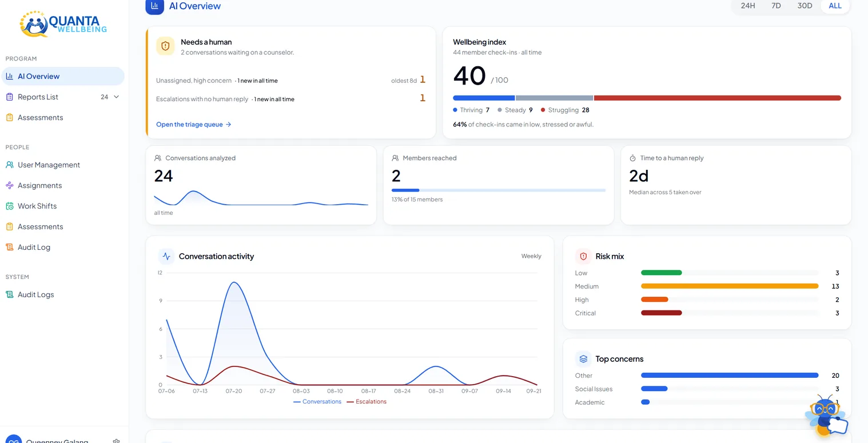Click the wellbeing score "40"

click(469, 76)
